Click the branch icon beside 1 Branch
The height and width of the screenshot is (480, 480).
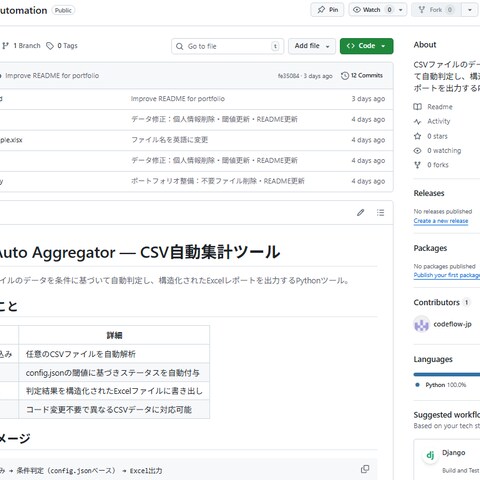[5, 46]
